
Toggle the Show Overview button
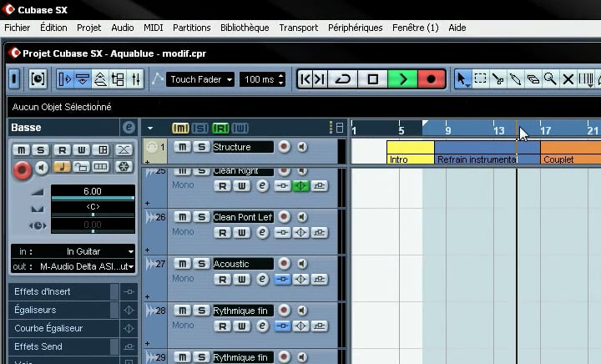pos(100,79)
